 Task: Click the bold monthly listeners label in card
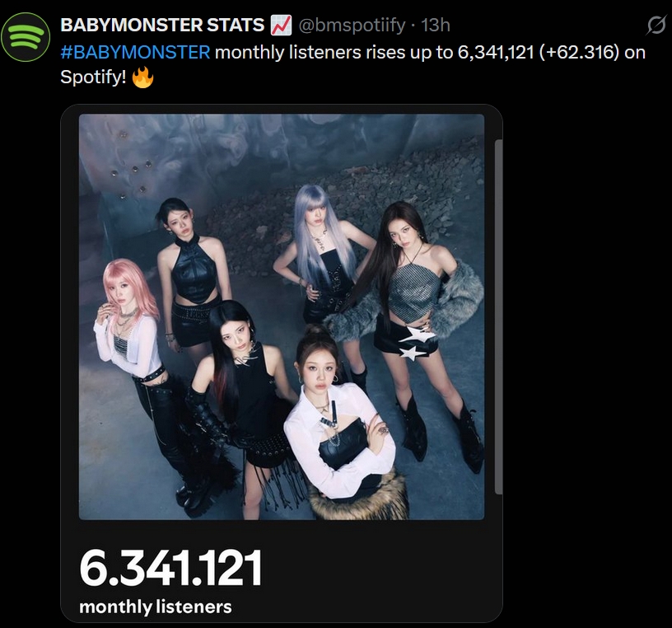(155, 607)
